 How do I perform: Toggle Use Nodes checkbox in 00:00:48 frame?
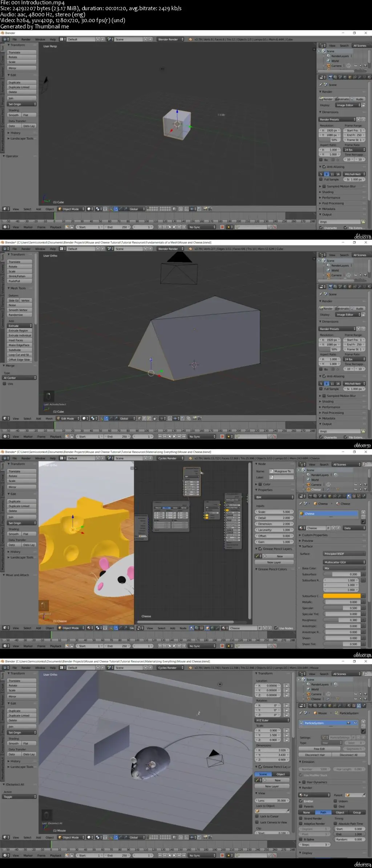pos(276,628)
